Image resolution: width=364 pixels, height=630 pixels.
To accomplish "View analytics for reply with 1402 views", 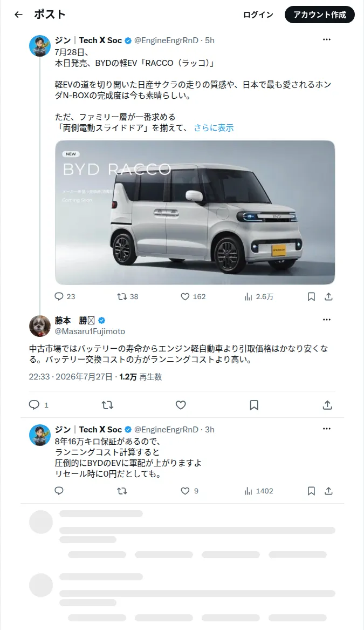I will (259, 491).
